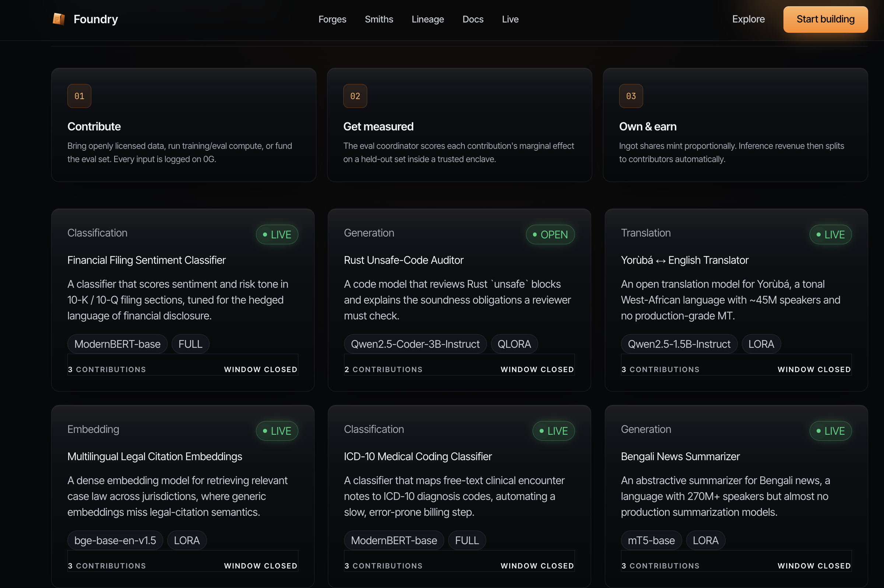Click the Explore link
This screenshot has width=884, height=588.
[x=748, y=19]
